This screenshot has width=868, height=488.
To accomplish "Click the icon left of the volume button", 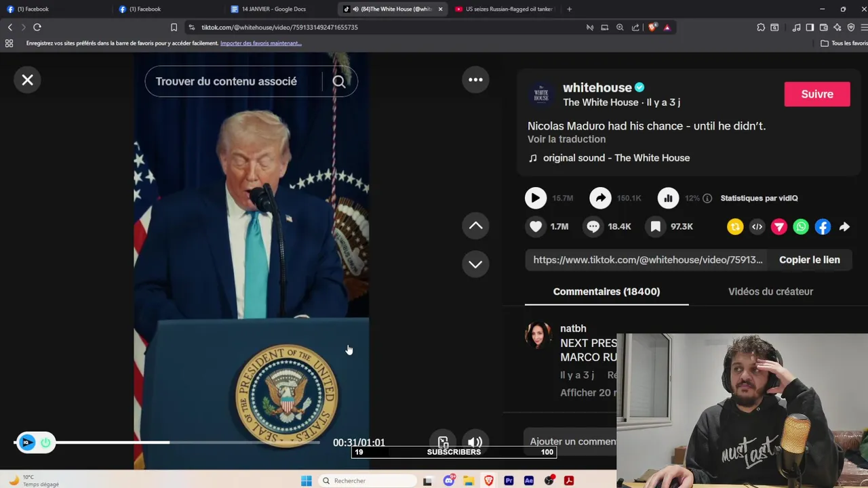I will pos(443,442).
